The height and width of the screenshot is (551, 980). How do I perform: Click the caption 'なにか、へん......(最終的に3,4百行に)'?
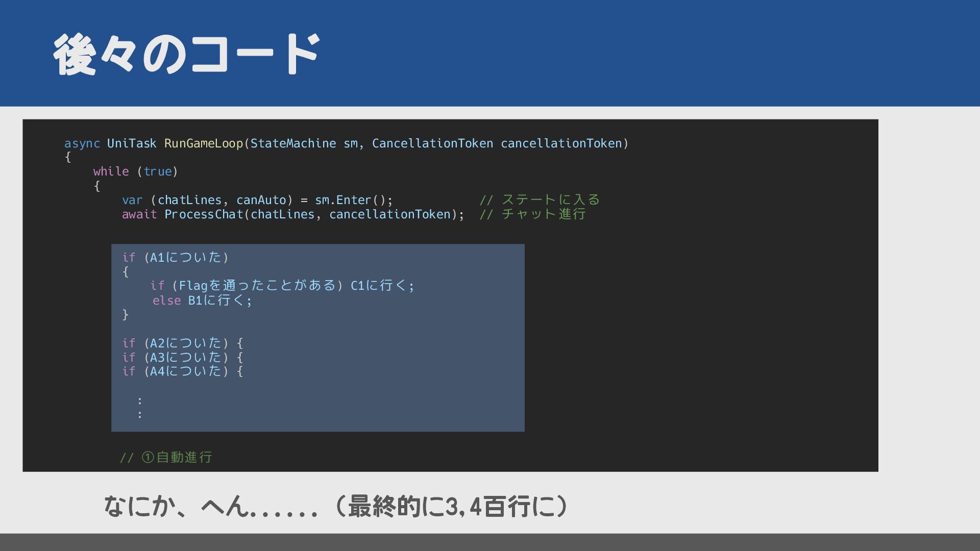click(x=335, y=507)
